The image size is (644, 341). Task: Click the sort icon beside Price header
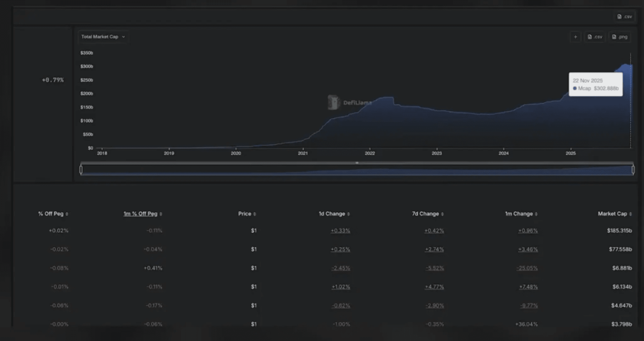(255, 214)
